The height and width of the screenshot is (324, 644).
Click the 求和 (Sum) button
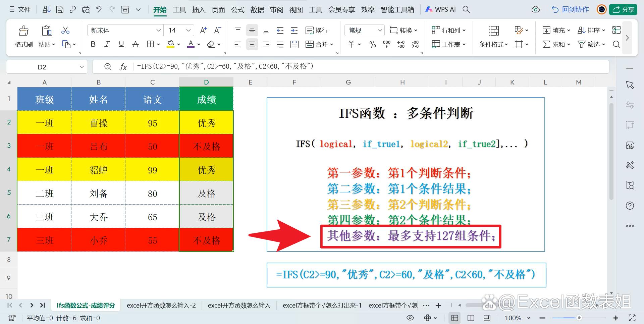556,44
